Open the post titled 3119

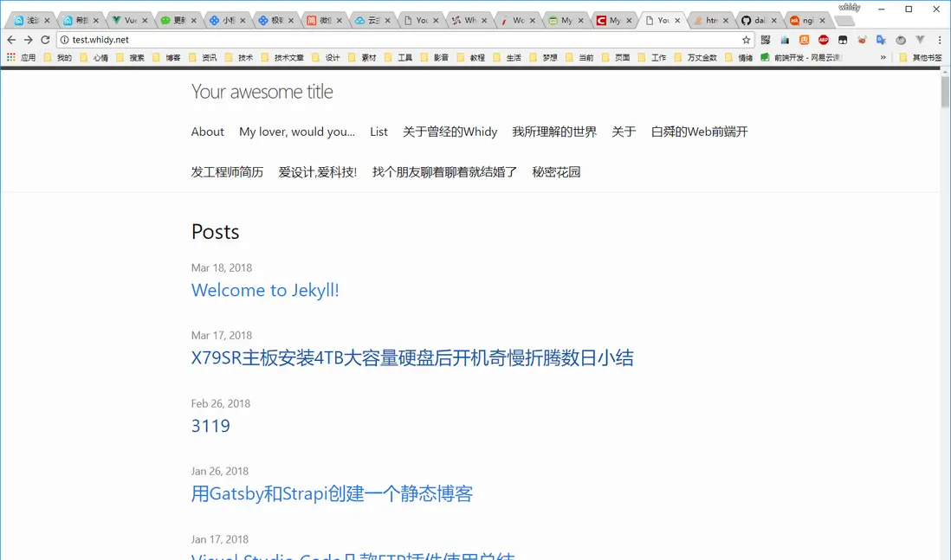click(x=210, y=426)
